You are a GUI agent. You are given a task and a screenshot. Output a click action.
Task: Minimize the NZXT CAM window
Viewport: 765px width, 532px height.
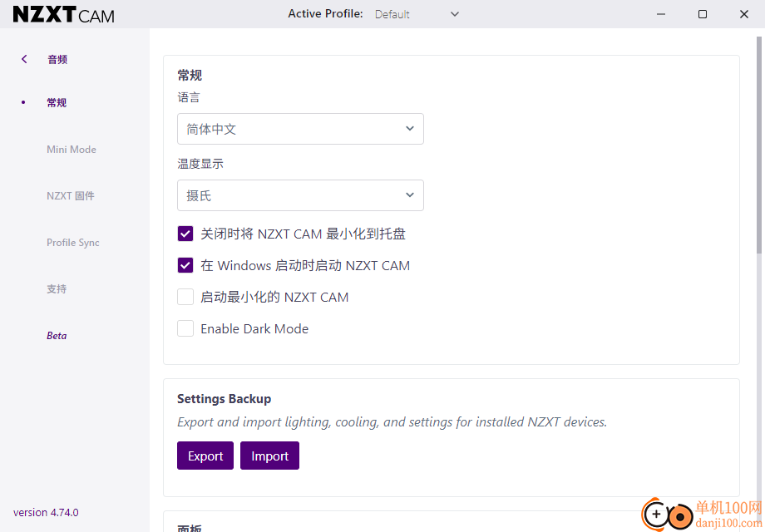click(661, 14)
